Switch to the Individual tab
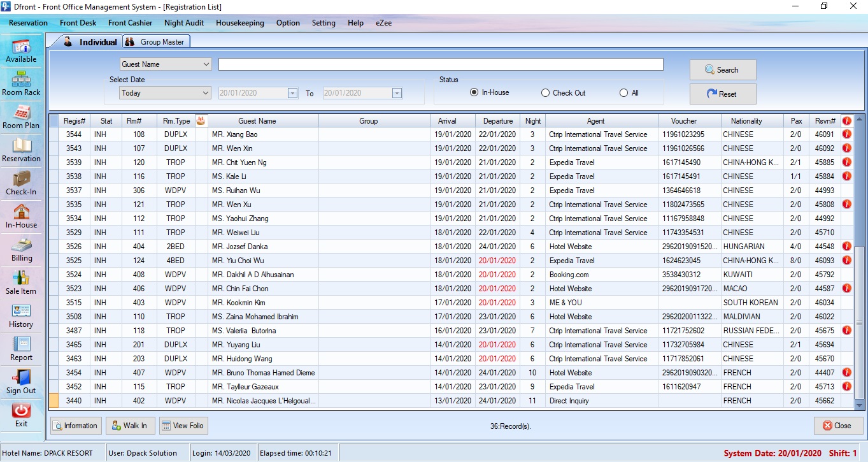 90,42
